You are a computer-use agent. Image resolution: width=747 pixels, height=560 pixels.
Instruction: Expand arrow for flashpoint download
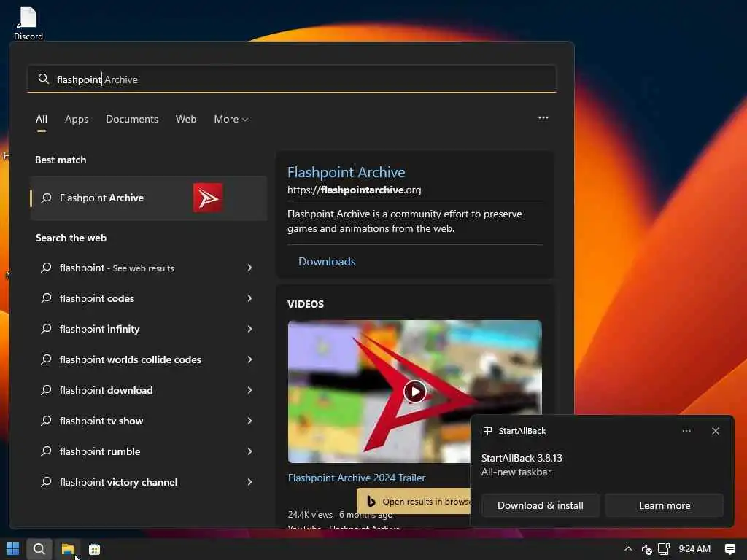pos(249,390)
